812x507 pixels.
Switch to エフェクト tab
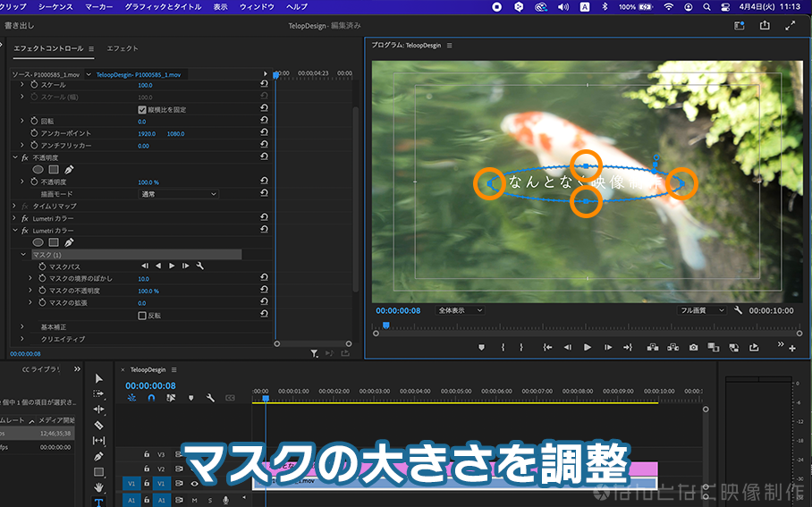[x=123, y=48]
